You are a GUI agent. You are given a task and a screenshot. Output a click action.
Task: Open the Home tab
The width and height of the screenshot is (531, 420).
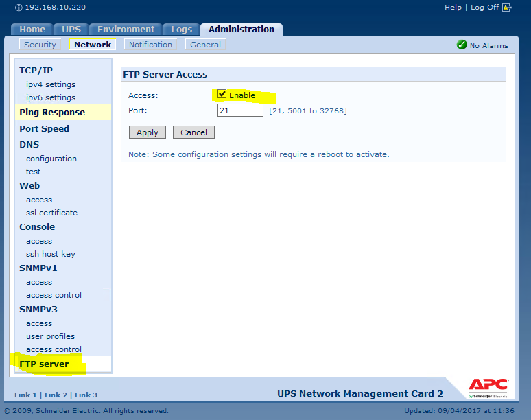click(x=32, y=30)
